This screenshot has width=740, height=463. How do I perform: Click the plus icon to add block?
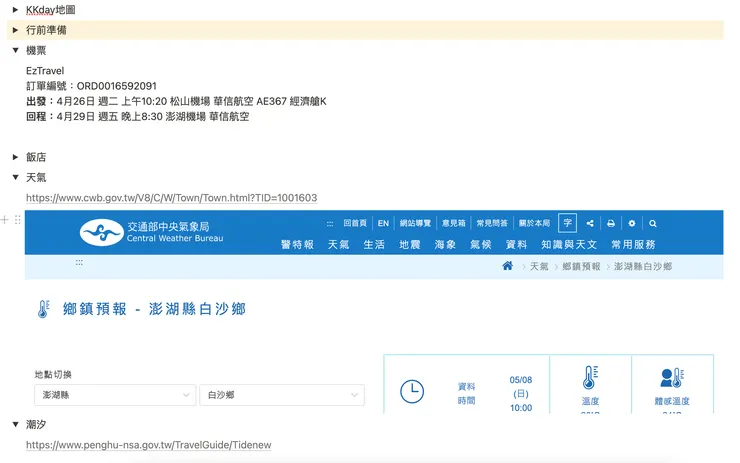pyautogui.click(x=5, y=219)
